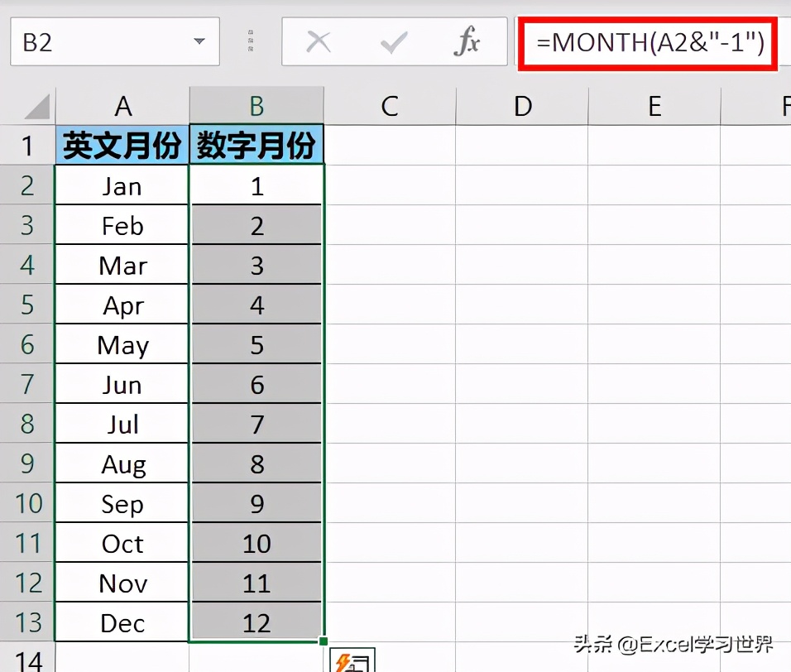Click the Enter checkmark icon in formula bar
Image resolution: width=791 pixels, height=672 pixels.
pyautogui.click(x=394, y=42)
